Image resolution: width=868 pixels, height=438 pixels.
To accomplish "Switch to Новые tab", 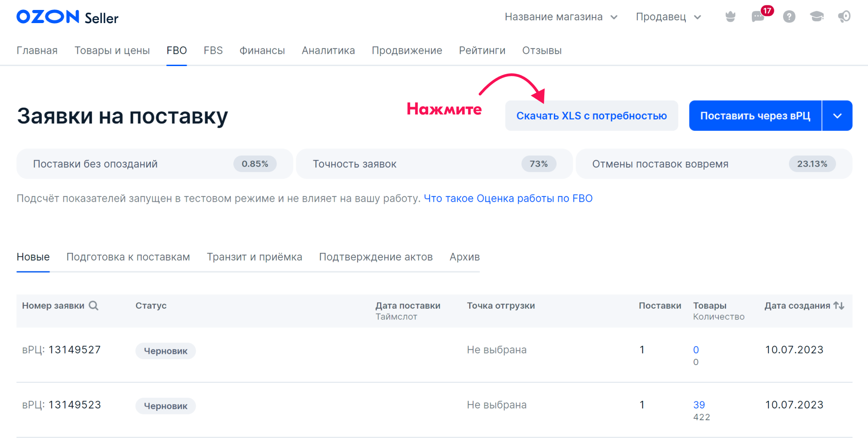I will [33, 257].
